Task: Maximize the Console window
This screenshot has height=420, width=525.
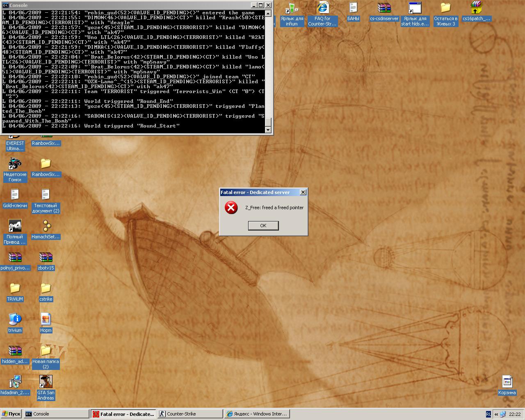Action: [261, 5]
